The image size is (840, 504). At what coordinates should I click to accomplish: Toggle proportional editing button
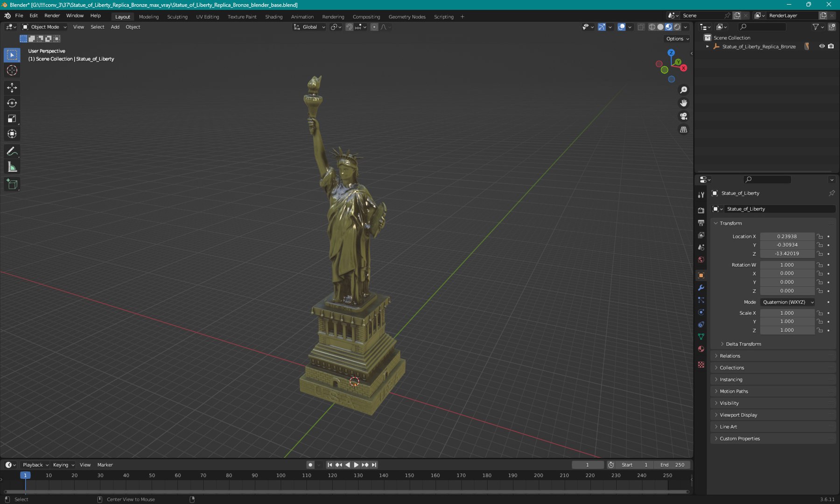pyautogui.click(x=374, y=27)
